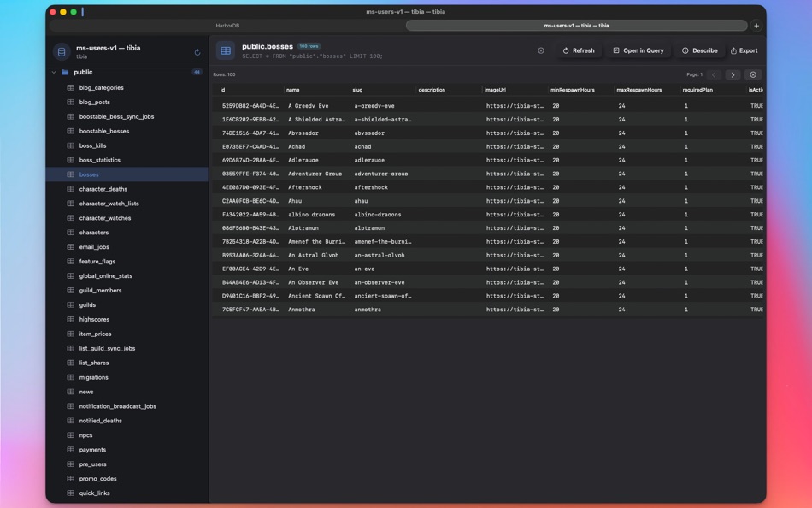Switch to the ms-users-v1 — tibia tab
The height and width of the screenshot is (508, 812).
point(578,25)
